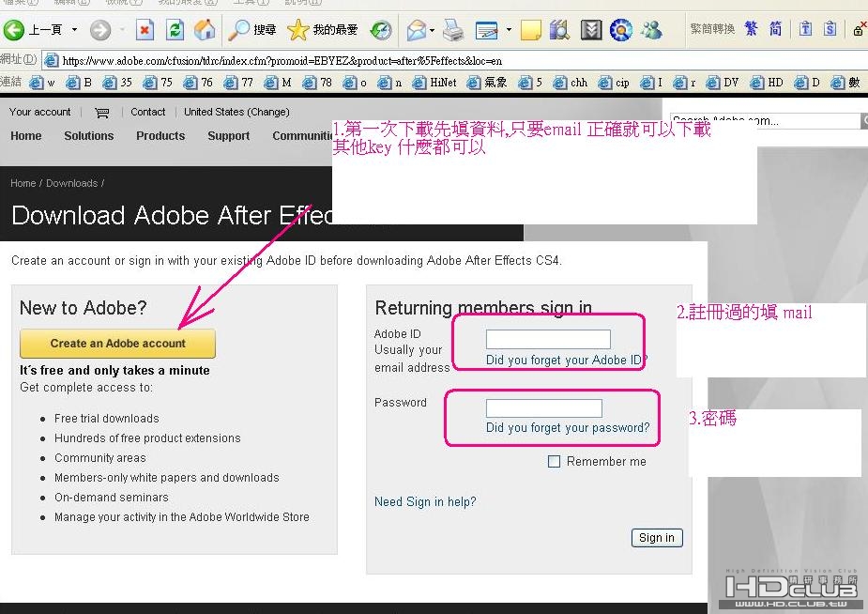868x614 pixels.
Task: Click the Downloads breadcrumb link
Action: point(72,183)
